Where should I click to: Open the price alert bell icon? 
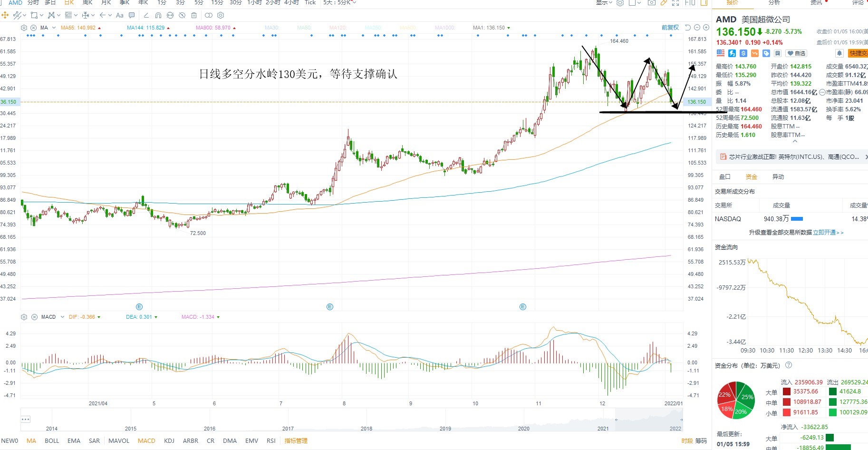pos(839,53)
